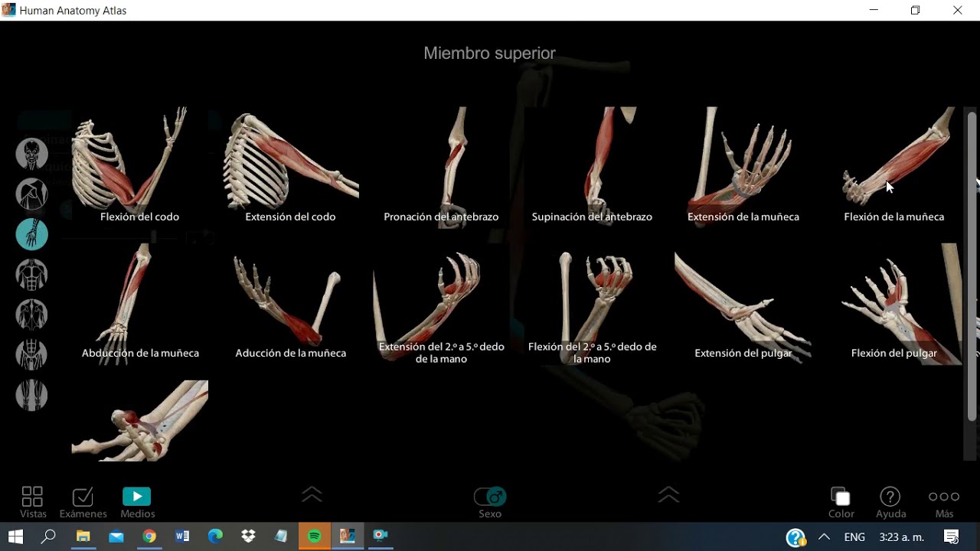Open Flexión del pulgar animation
Viewport: 980px width, 551px height.
(893, 302)
